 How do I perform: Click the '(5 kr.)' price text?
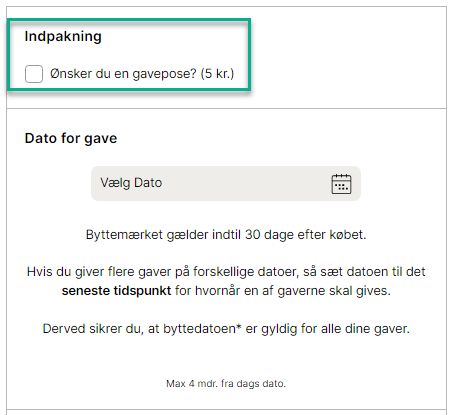(x=217, y=74)
